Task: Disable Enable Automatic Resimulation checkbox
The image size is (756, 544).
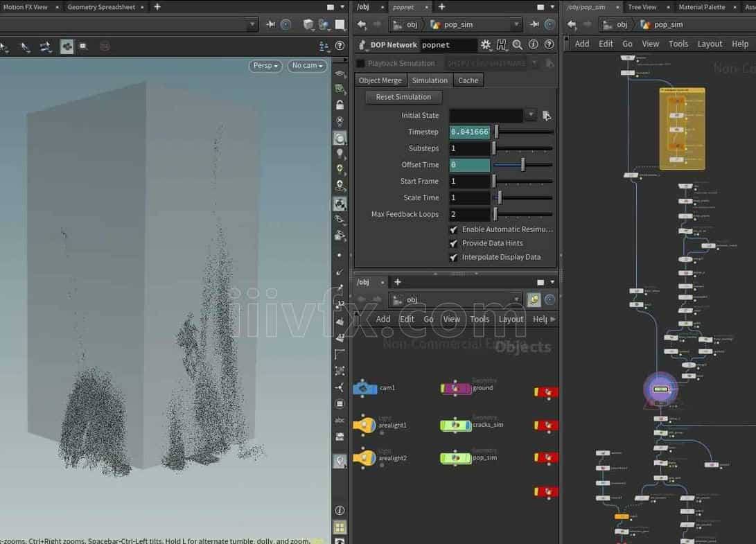Action: [x=454, y=229]
